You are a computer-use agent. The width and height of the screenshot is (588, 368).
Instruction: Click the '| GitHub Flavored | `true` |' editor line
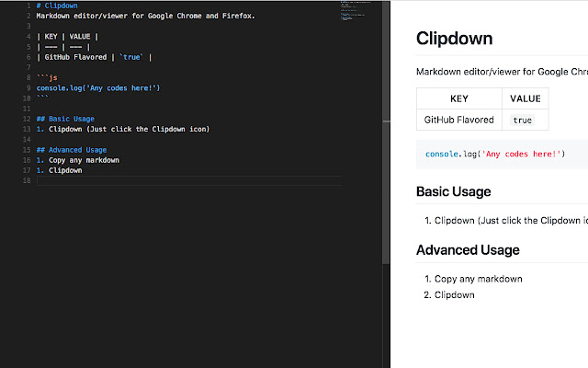94,57
